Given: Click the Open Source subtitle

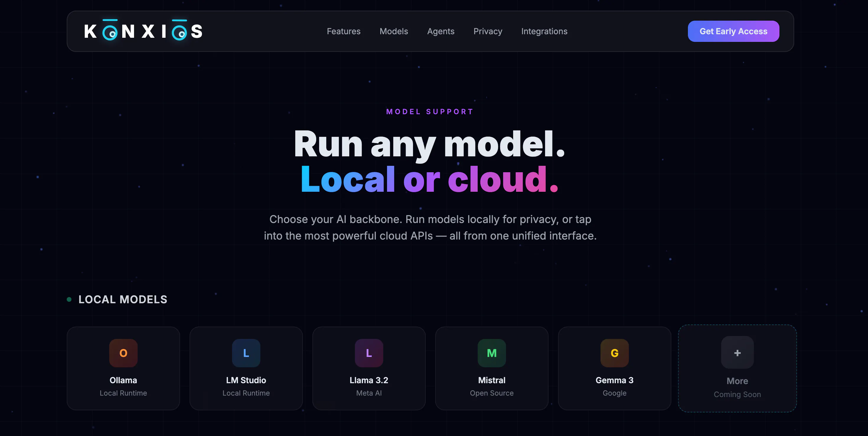Looking at the screenshot, I should click(492, 393).
